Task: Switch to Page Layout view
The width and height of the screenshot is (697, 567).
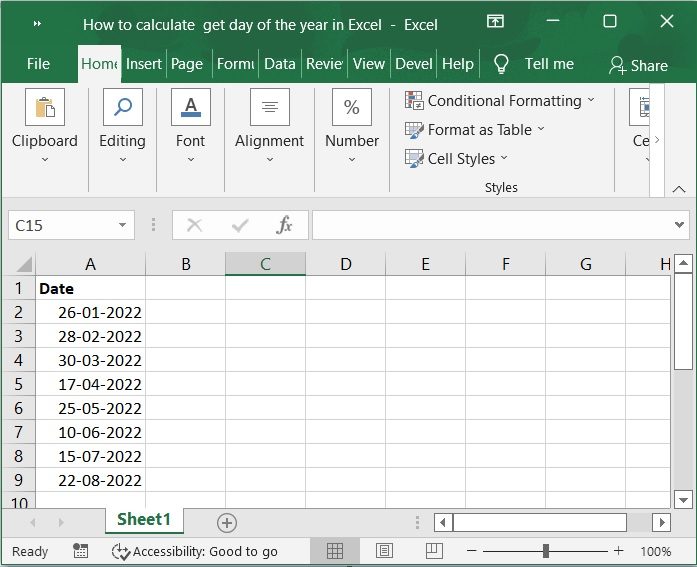Action: click(x=384, y=551)
